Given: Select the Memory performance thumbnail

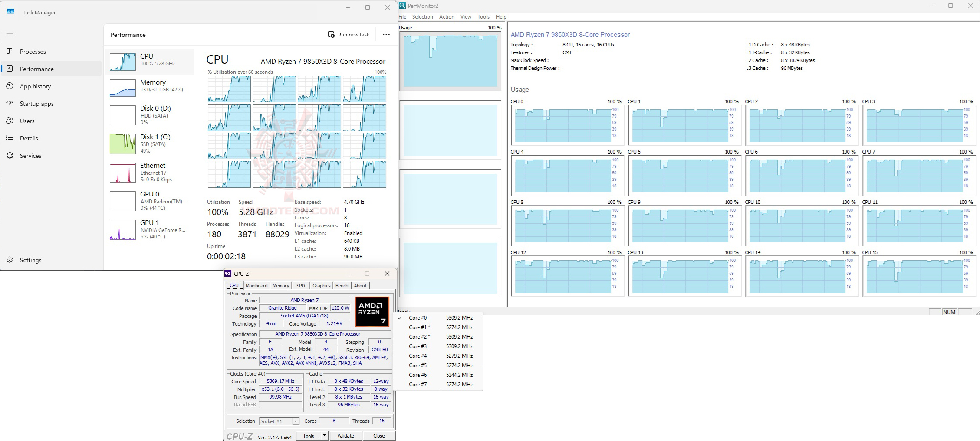Looking at the screenshot, I should (123, 88).
